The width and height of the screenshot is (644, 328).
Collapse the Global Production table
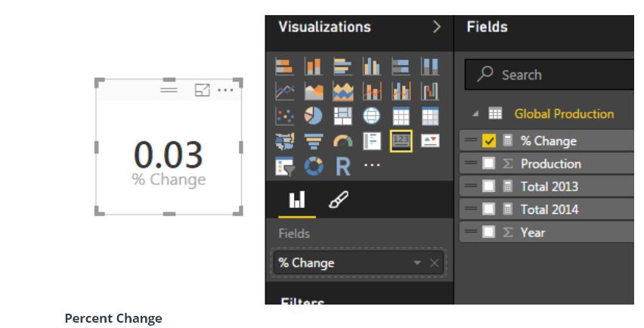pos(476,114)
